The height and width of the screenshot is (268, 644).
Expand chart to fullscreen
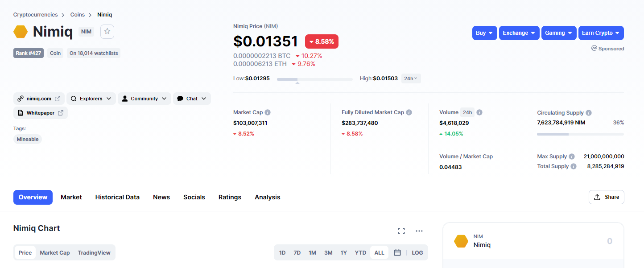pos(401,231)
